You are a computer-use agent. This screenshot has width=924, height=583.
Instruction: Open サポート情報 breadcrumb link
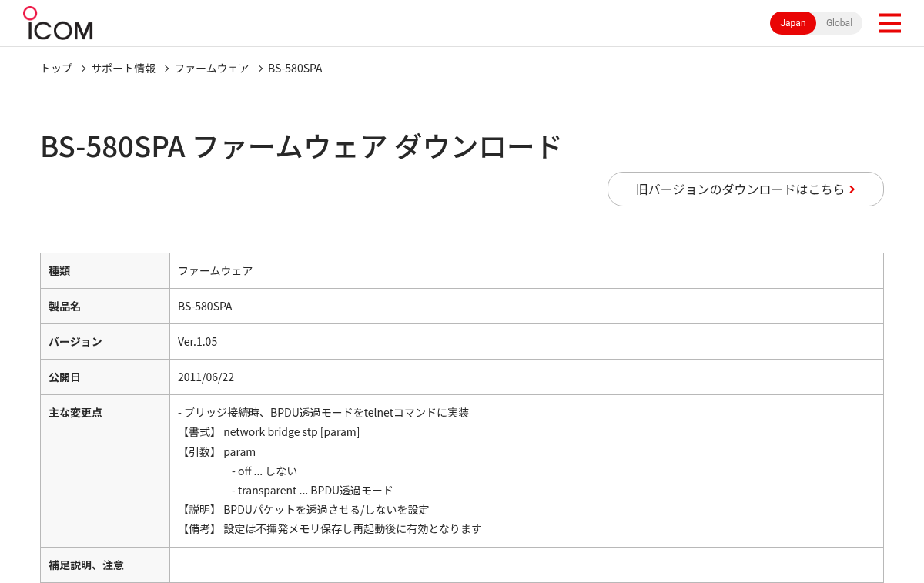[x=123, y=68]
